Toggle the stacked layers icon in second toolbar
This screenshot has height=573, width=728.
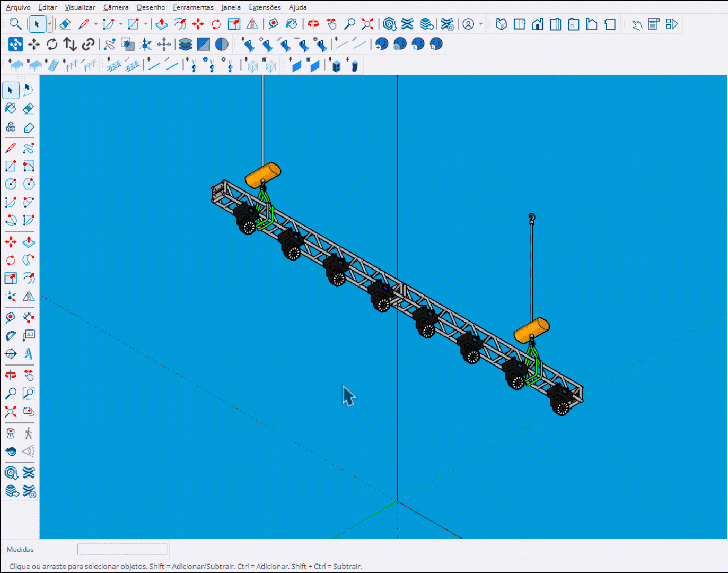(x=185, y=45)
